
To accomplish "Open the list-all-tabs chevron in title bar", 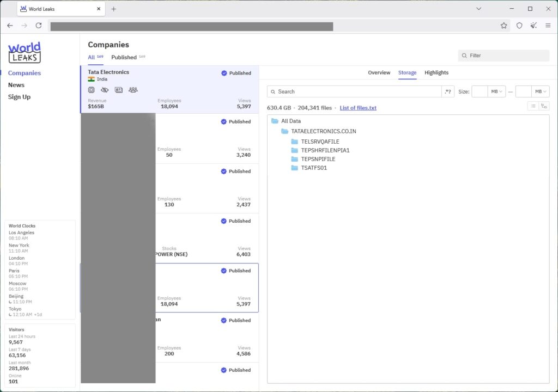I will pos(478,9).
